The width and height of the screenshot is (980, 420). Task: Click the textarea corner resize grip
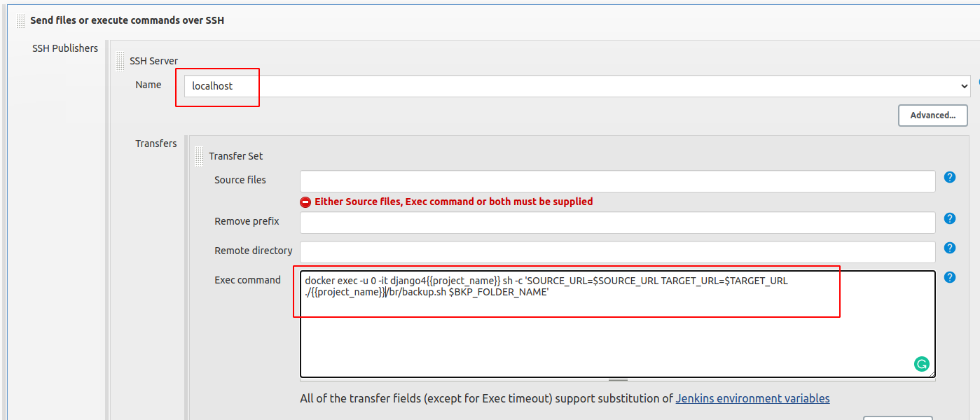pyautogui.click(x=932, y=374)
